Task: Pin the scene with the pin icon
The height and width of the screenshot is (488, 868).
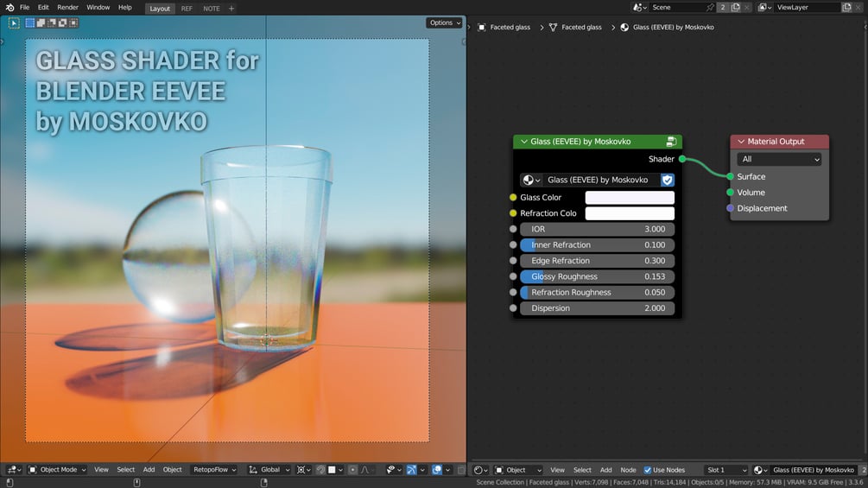Action: pyautogui.click(x=710, y=7)
